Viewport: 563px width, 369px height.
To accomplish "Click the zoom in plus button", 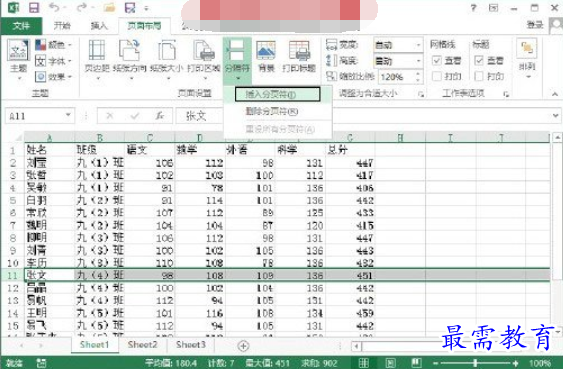I will pos(516,363).
